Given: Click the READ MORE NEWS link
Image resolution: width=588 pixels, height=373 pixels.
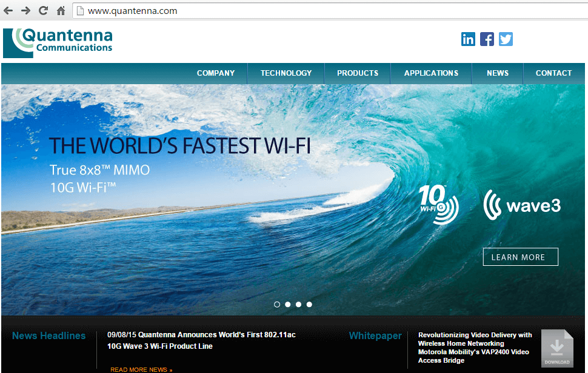Looking at the screenshot, I should tap(141, 369).
